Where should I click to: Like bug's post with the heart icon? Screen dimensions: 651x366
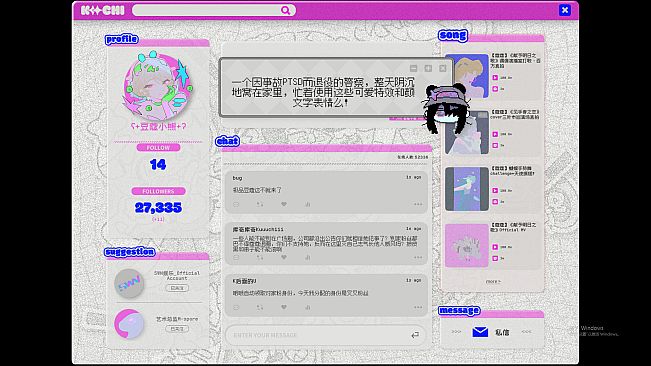tap(284, 204)
